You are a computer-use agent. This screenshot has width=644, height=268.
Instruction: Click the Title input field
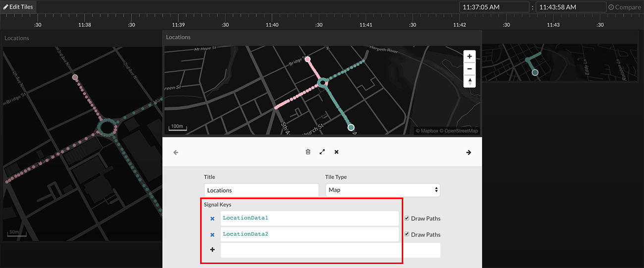coord(261,190)
